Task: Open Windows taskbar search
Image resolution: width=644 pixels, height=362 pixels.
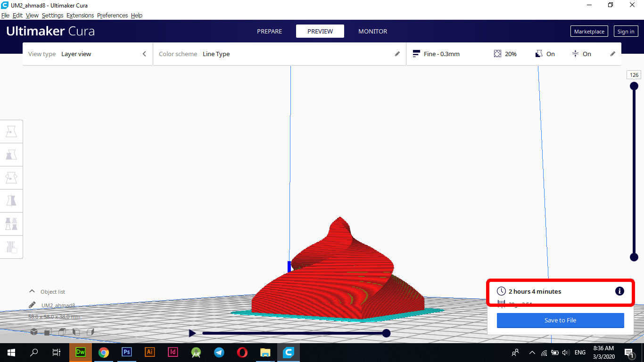Action: pos(34,352)
